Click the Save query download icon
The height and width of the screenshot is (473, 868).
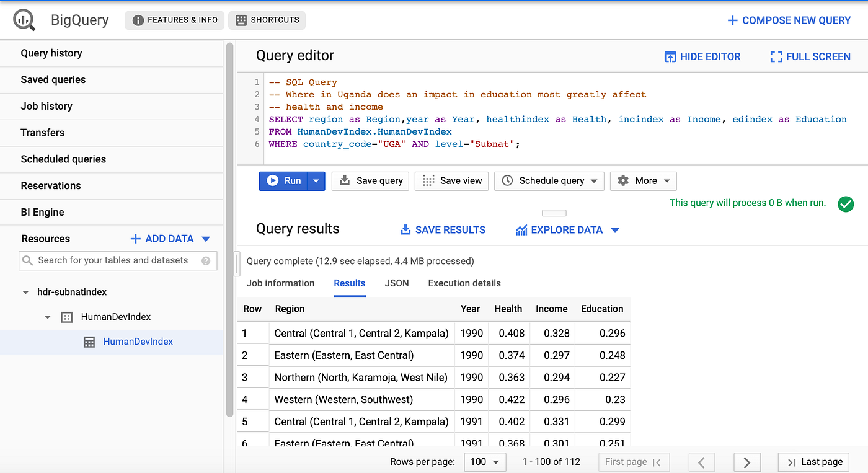point(344,180)
